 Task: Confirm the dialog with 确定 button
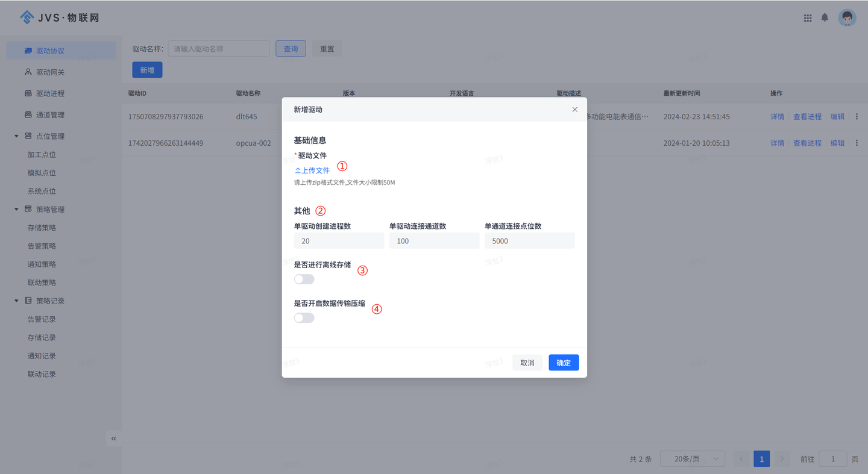563,363
